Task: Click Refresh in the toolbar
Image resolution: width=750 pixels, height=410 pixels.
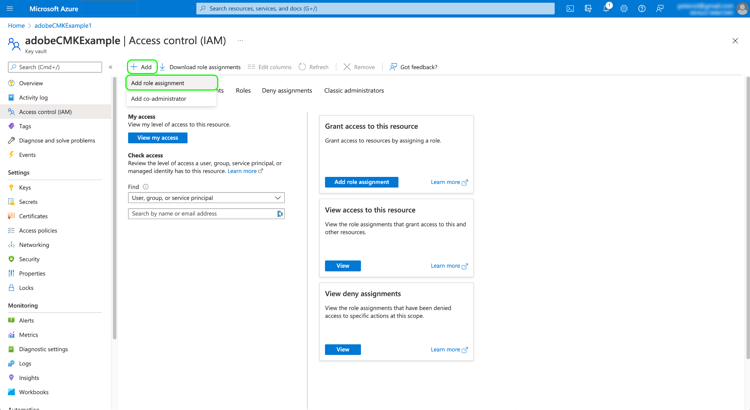Action: coord(314,67)
